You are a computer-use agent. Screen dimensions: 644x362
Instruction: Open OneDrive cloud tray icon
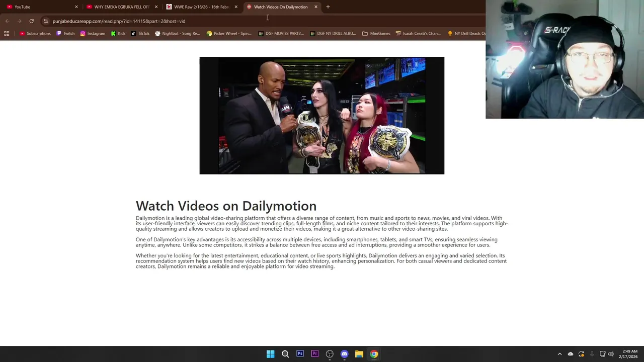[571, 354]
